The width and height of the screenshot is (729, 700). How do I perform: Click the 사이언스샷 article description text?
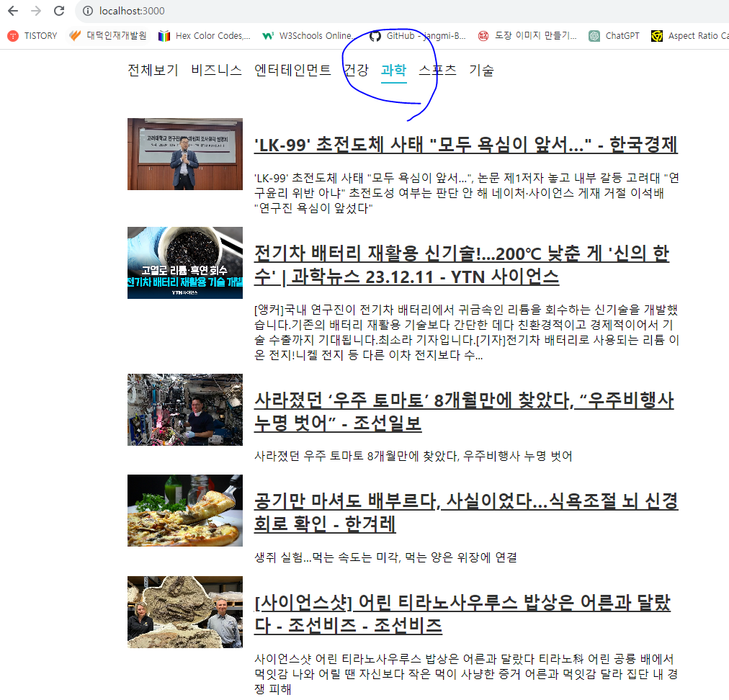click(466, 674)
